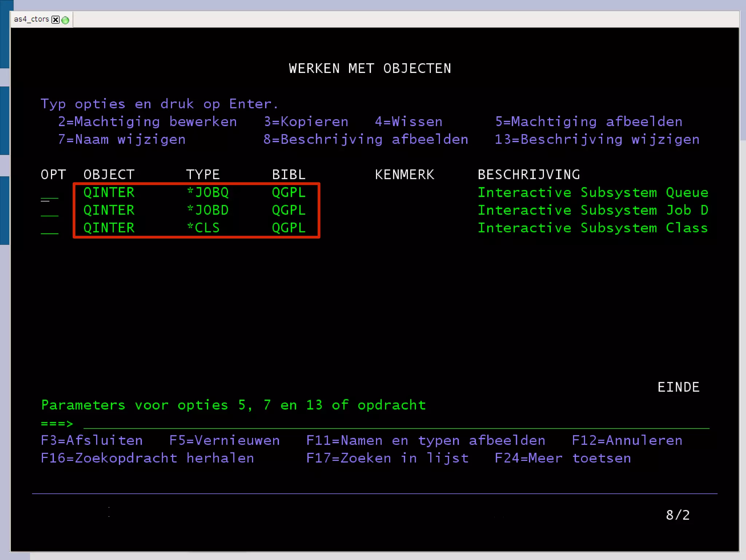Select QGPL library in *CLS row
746x560 pixels.
pyautogui.click(x=288, y=228)
